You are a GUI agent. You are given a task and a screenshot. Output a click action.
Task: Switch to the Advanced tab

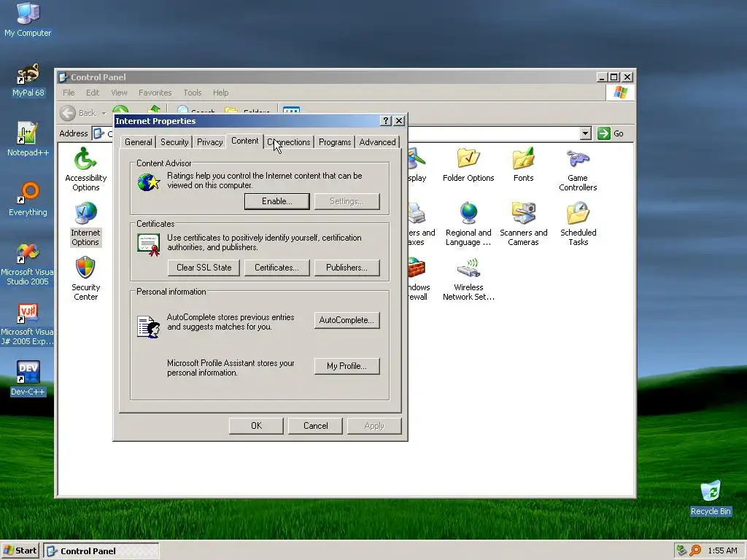click(377, 142)
